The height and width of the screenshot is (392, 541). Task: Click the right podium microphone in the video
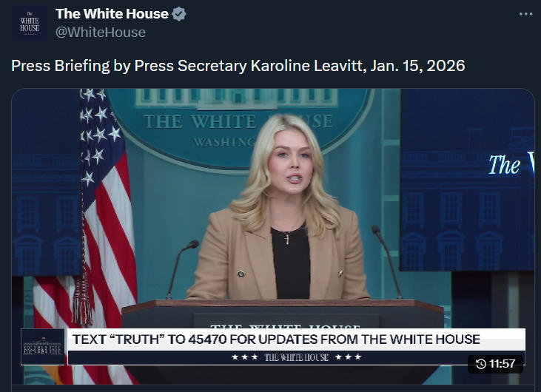(387, 261)
